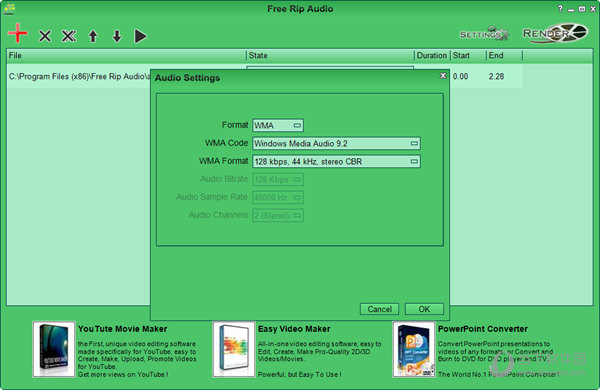600x390 pixels.
Task: Close the Audio Settings dialog
Action: pyautogui.click(x=443, y=76)
